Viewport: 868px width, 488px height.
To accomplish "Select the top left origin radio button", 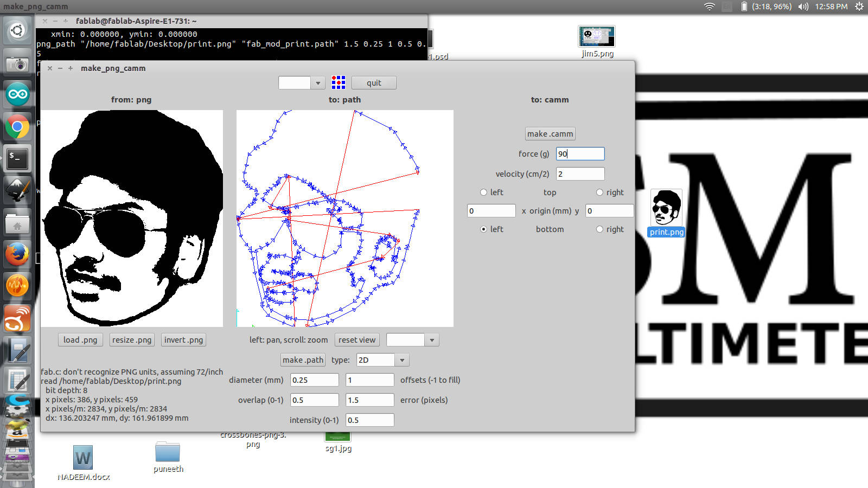I will 483,192.
